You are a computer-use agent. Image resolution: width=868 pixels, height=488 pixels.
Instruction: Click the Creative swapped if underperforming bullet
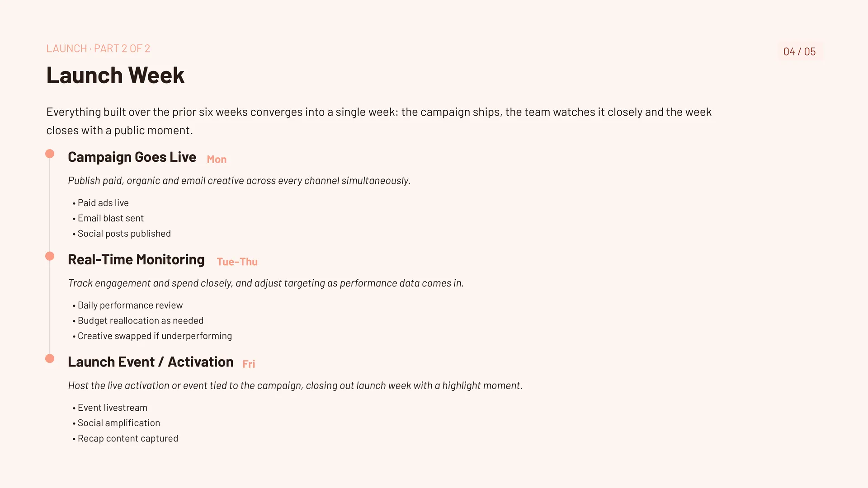tap(152, 336)
